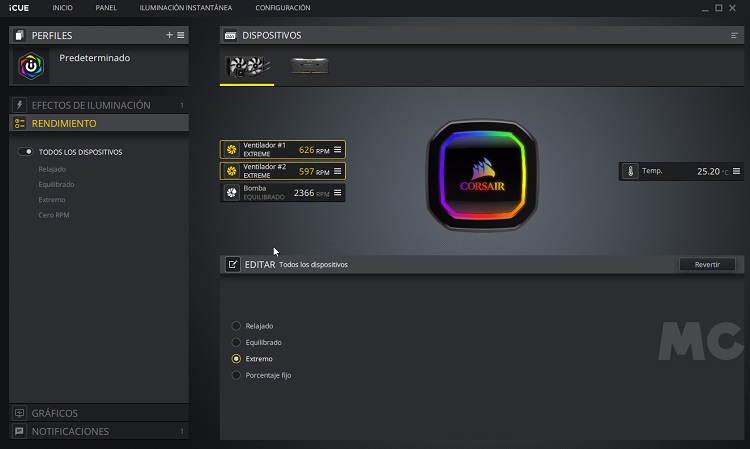Image resolution: width=750 pixels, height=449 pixels.
Task: Select the second device thumbnail
Action: pyautogui.click(x=309, y=66)
